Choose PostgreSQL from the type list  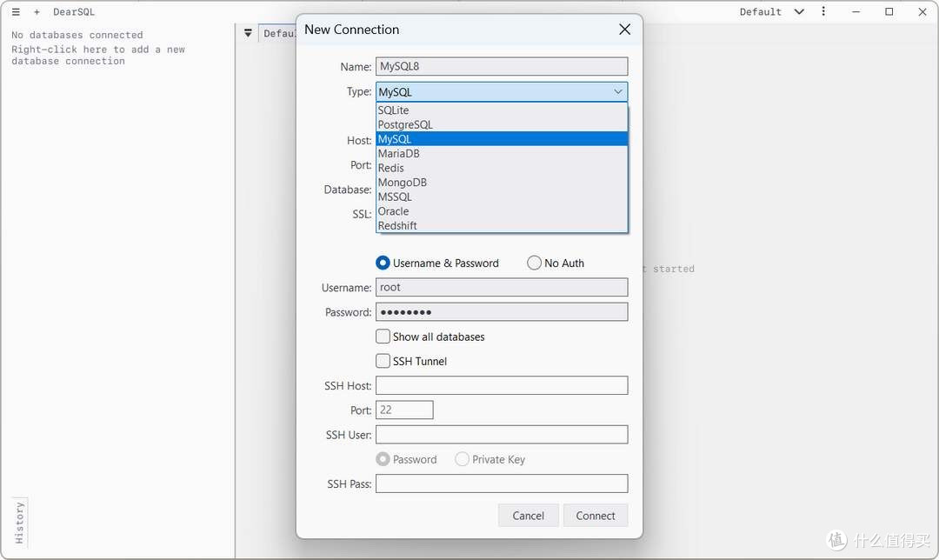pos(502,124)
